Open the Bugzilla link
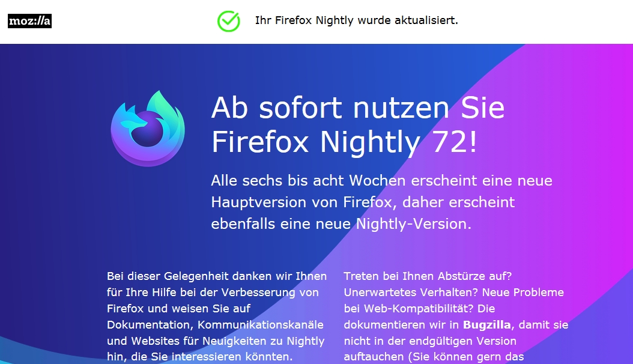633x364 pixels. click(487, 325)
